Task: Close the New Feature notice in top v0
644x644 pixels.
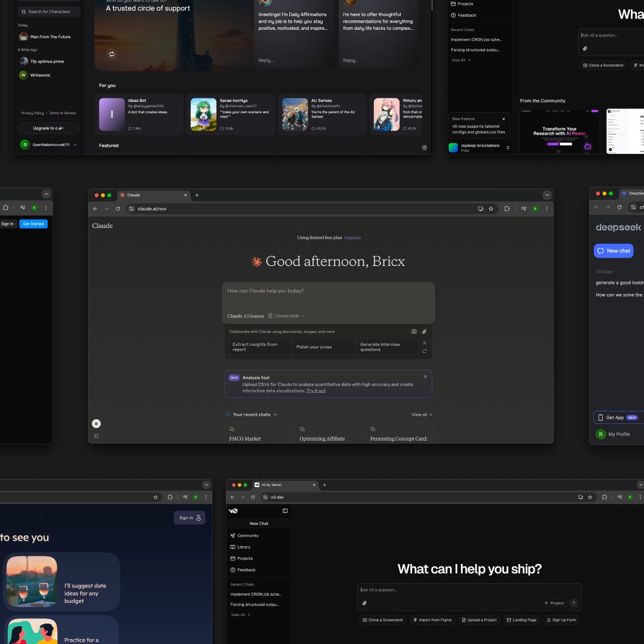Action: pos(503,119)
